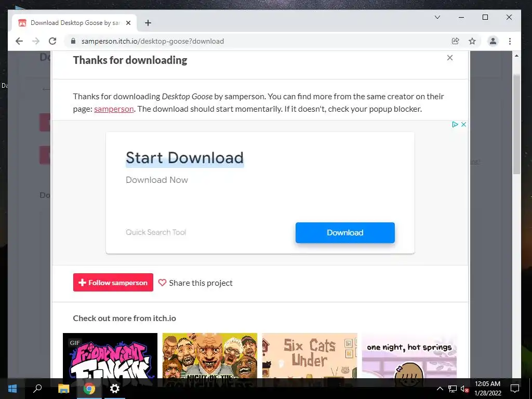
Task: Click the forward navigation arrow
Action: 36,41
